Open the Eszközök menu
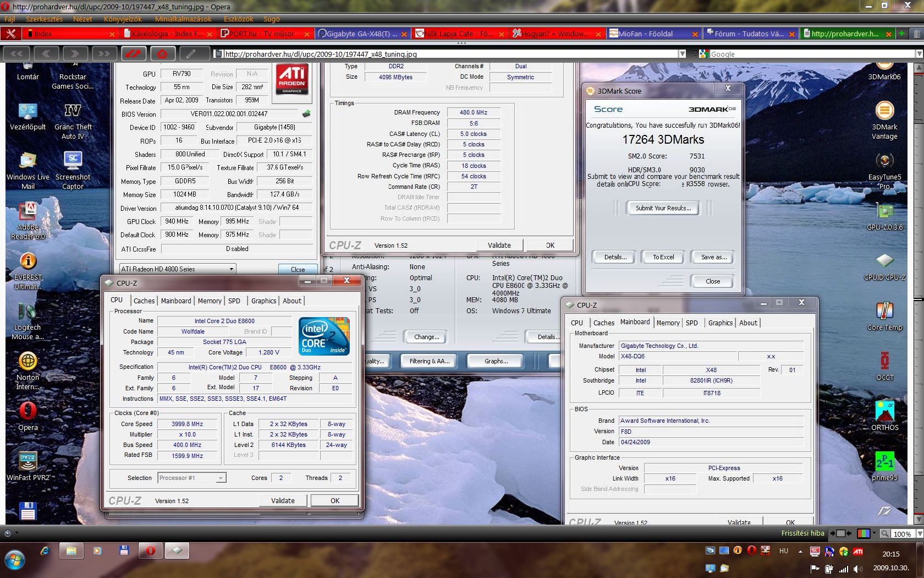Screen dimensions: 924x578 pos(239,19)
